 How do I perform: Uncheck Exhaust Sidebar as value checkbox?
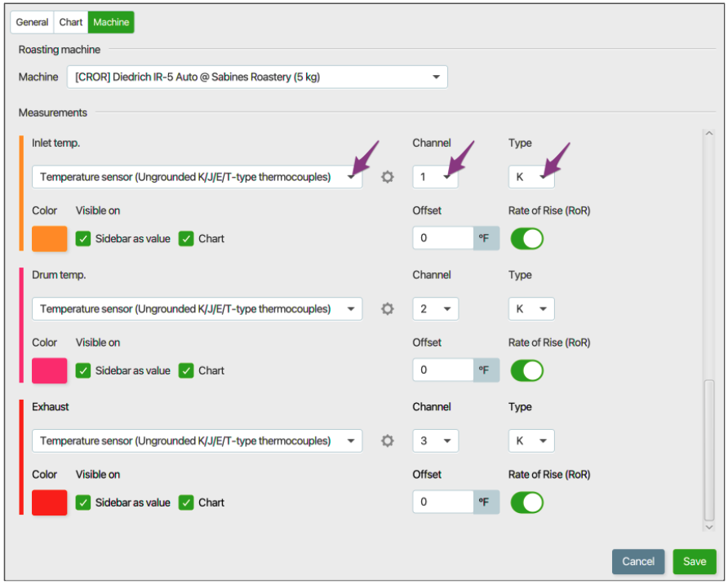coord(83,502)
